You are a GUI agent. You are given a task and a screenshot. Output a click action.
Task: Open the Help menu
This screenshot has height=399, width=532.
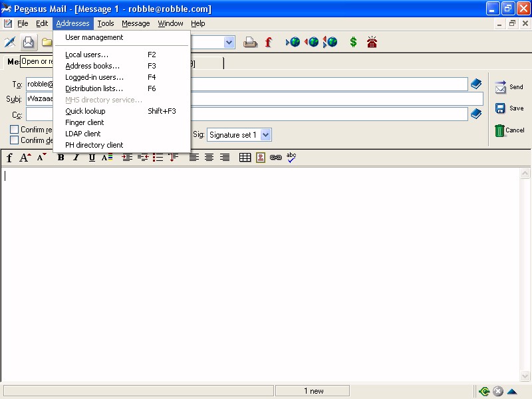(198, 23)
